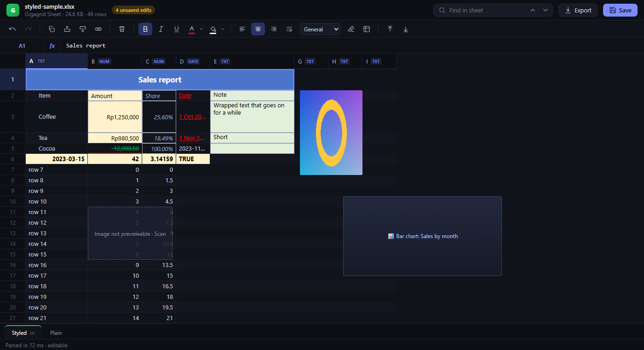Click the cell name box A1

point(22,46)
